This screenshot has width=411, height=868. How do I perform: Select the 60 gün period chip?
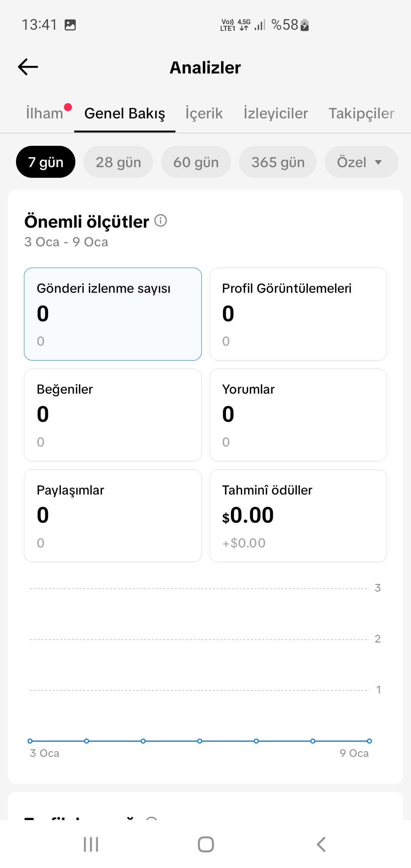pos(196,162)
